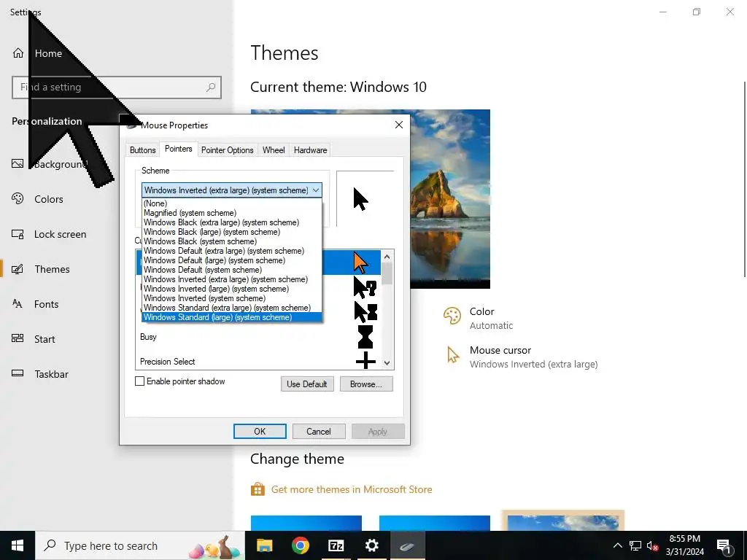Image resolution: width=747 pixels, height=560 pixels.
Task: Open the notification center icon
Action: point(724,546)
